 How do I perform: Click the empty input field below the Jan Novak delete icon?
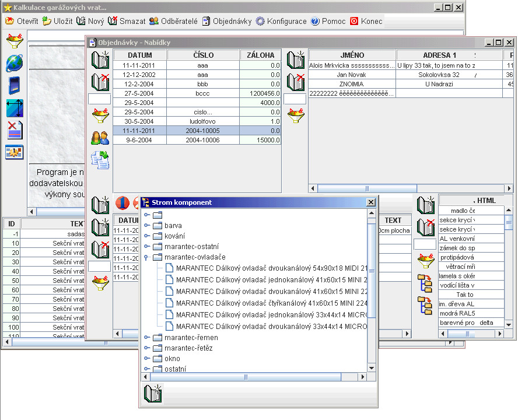point(295,99)
